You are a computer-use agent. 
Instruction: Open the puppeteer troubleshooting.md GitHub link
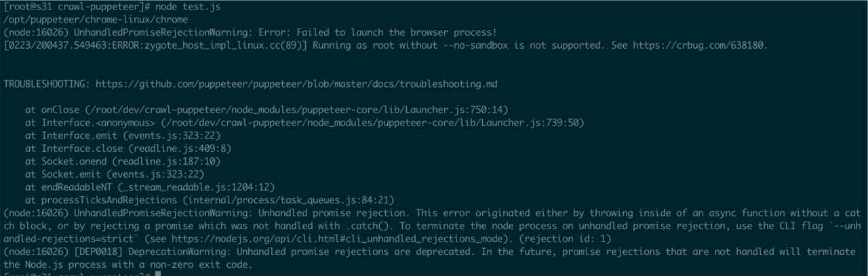pyautogui.click(x=296, y=84)
